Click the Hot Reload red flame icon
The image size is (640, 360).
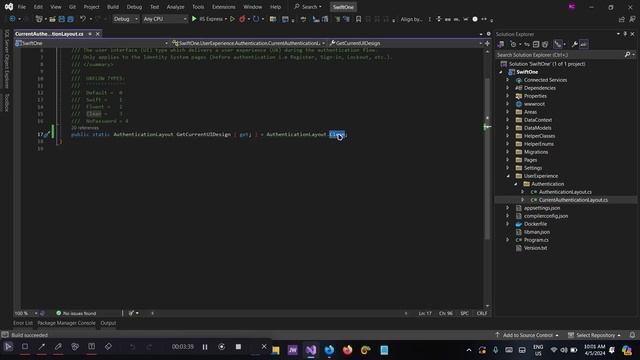pyautogui.click(x=242, y=19)
